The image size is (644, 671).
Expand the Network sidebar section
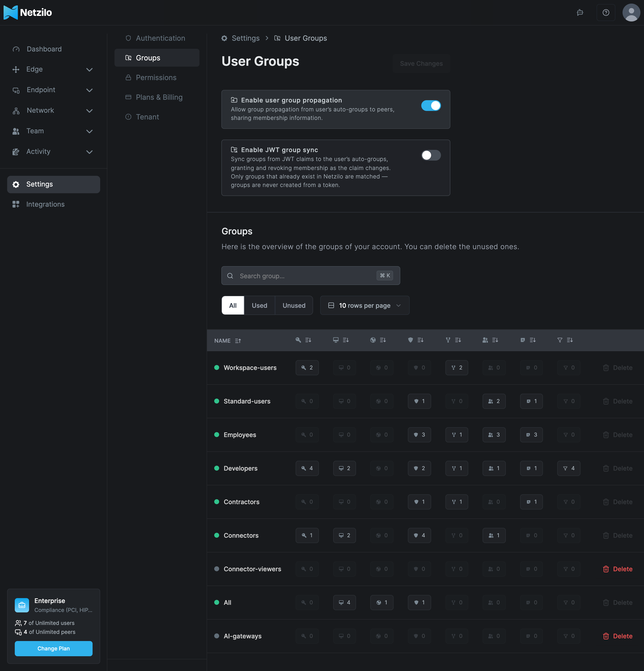tap(53, 110)
